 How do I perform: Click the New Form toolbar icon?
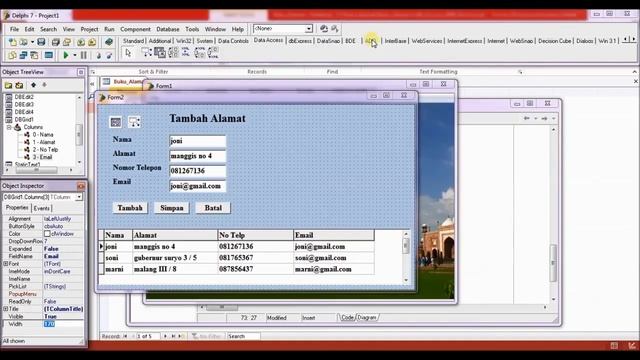pyautogui.click(x=49, y=55)
